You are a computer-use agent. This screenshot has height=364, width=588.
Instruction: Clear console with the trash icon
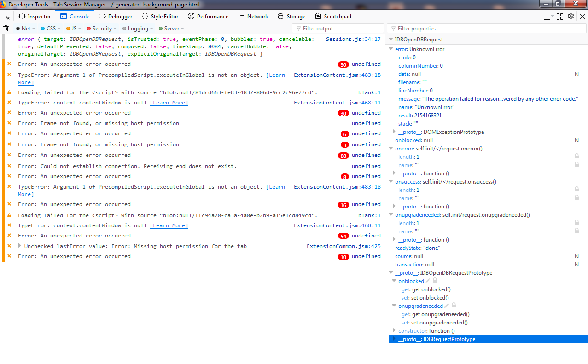click(6, 29)
